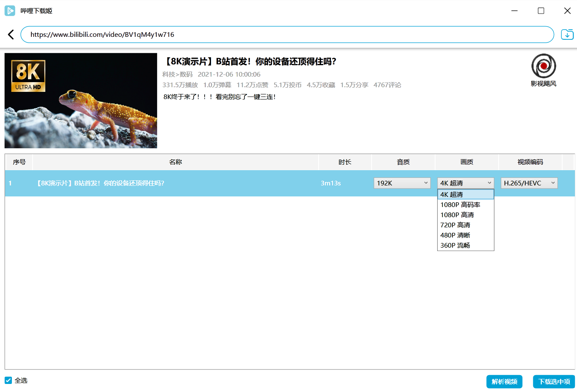Image resolution: width=577 pixels, height=392 pixels.
Task: Click the 时长 column header
Action: 345,162
